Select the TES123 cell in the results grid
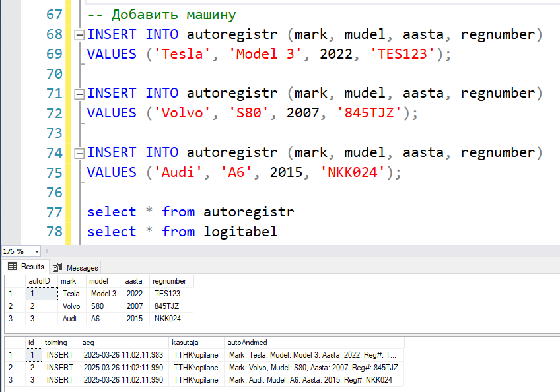This screenshot has height=392, width=560. point(172,294)
